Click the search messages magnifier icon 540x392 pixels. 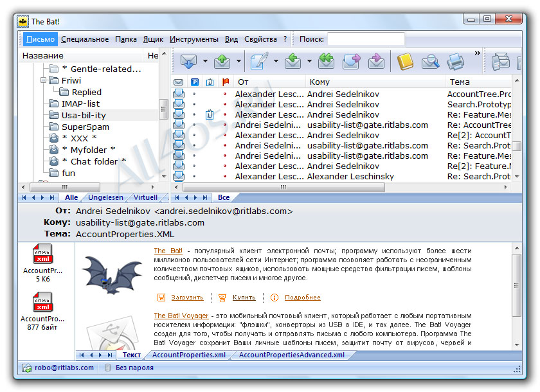[x=431, y=62]
